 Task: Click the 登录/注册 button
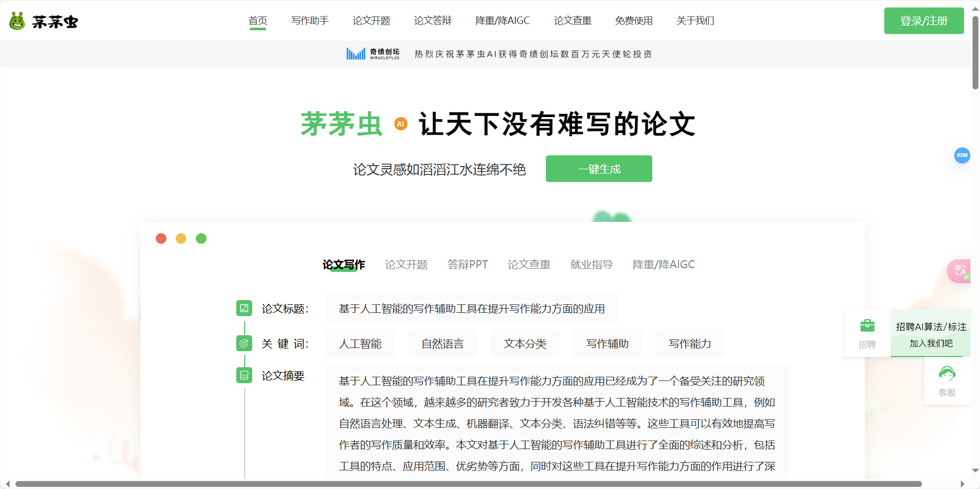pos(924,21)
